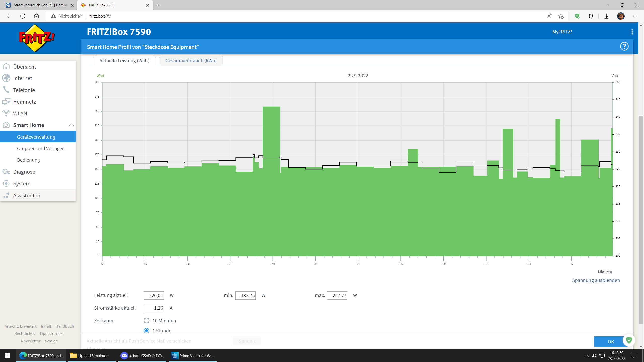Click the Leistung aktuell value field
This screenshot has height=362, width=644.
click(x=154, y=295)
